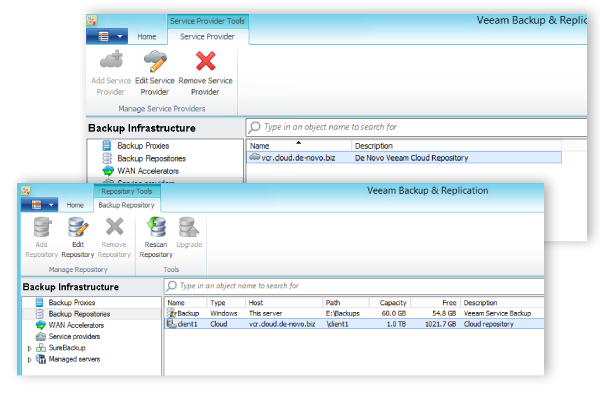Click Managed servers tree icon

41,359
